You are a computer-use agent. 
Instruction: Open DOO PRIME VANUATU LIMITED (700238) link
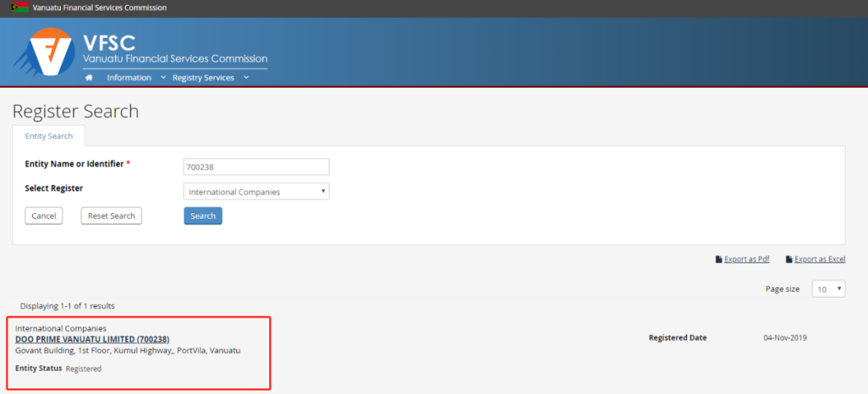coord(92,339)
